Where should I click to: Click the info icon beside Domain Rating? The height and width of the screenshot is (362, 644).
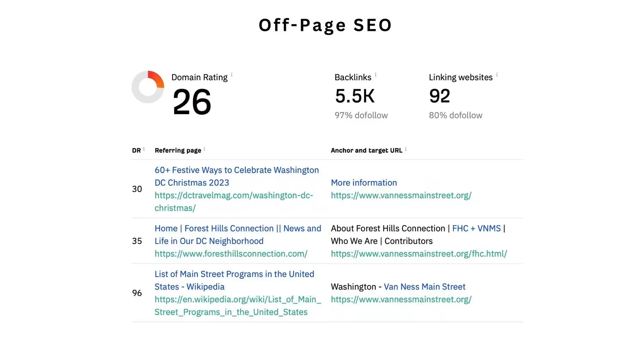[x=232, y=75]
